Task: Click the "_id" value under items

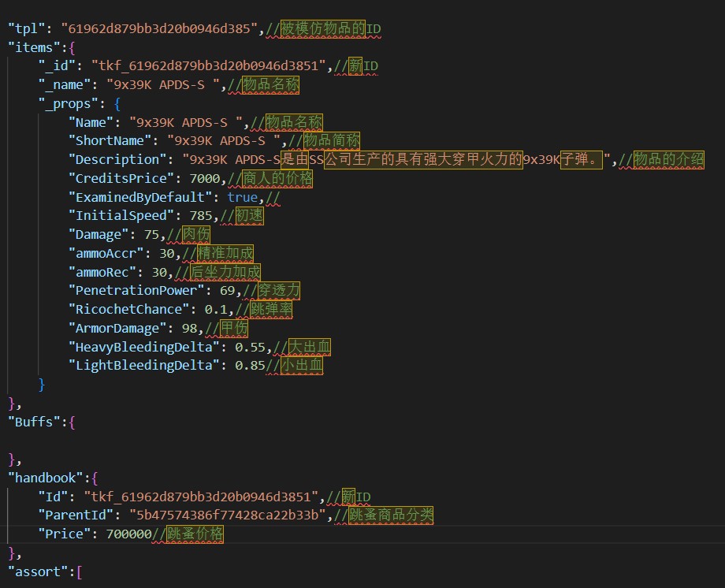Action: 209,66
